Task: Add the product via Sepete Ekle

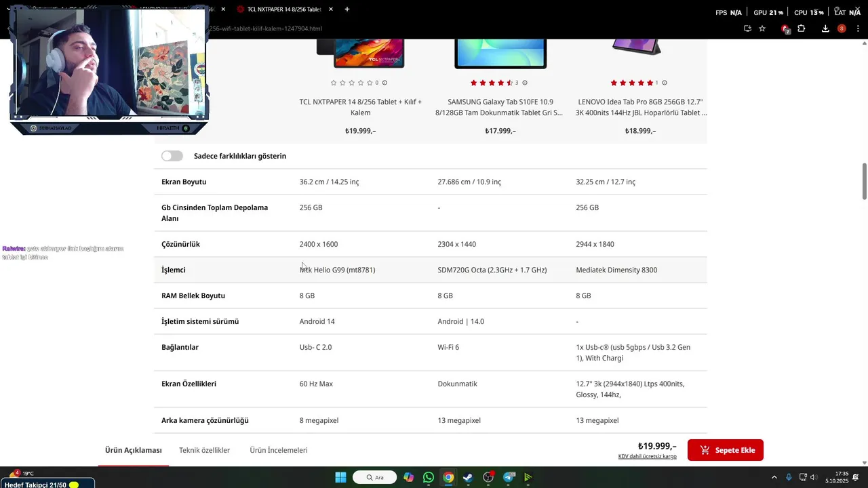Action: click(x=726, y=450)
